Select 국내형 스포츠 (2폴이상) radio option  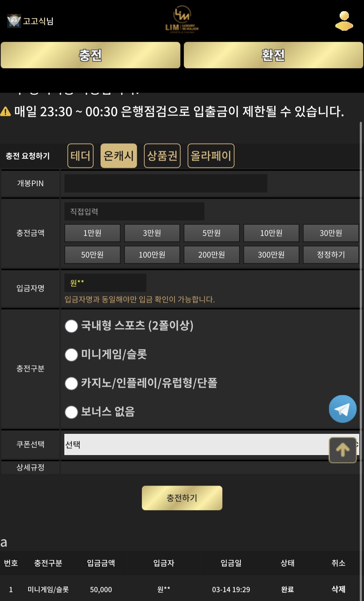click(71, 326)
